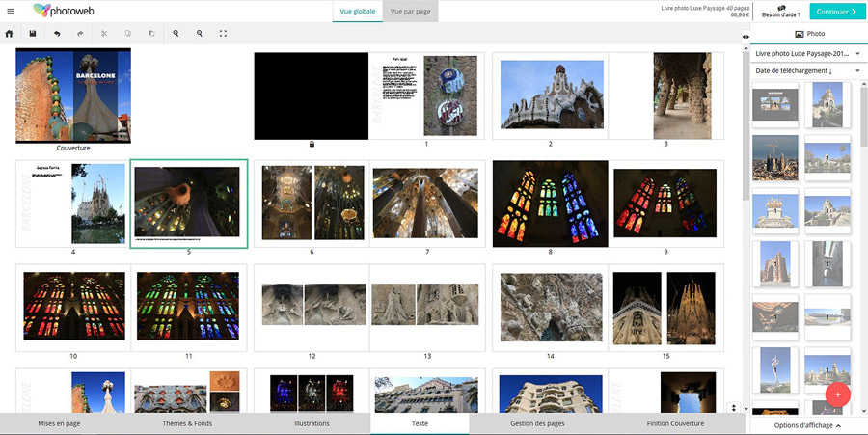Switch to the Vue par page tab
Image resolution: width=868 pixels, height=435 pixels.
[410, 11]
